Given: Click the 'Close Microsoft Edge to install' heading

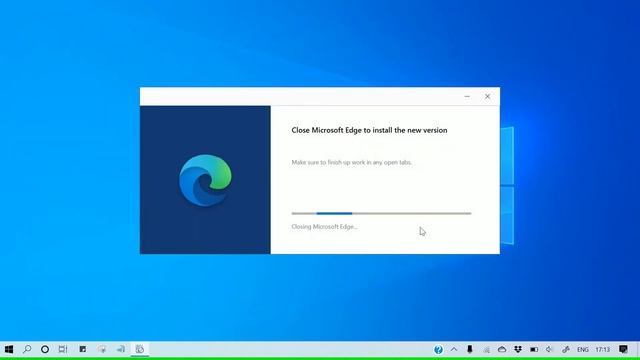Looking at the screenshot, I should click(369, 130).
